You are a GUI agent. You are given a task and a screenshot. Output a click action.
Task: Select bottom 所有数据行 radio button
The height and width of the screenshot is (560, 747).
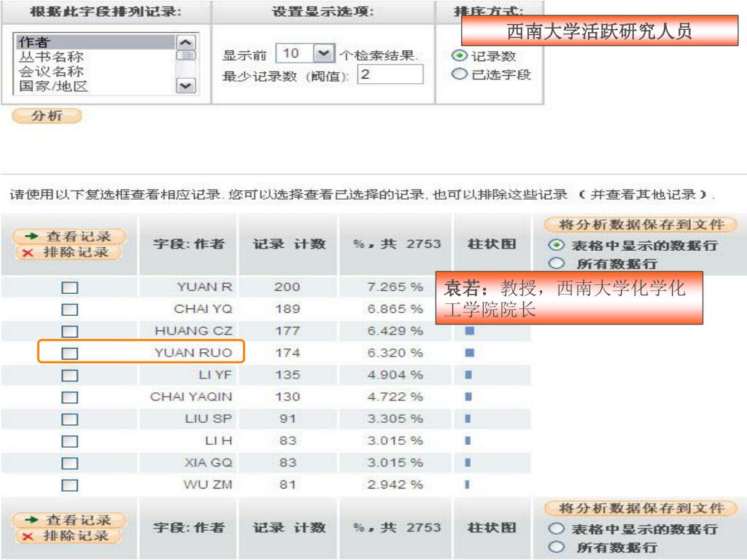556,547
